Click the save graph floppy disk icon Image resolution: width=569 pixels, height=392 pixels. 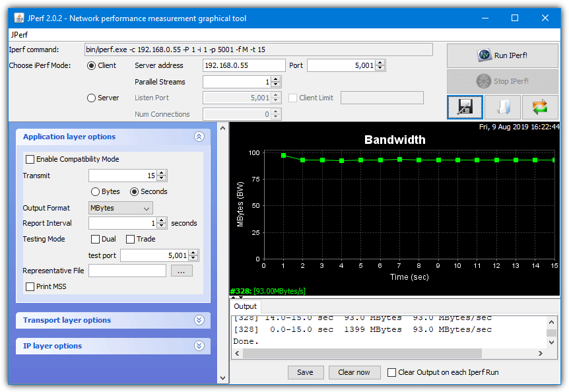464,106
